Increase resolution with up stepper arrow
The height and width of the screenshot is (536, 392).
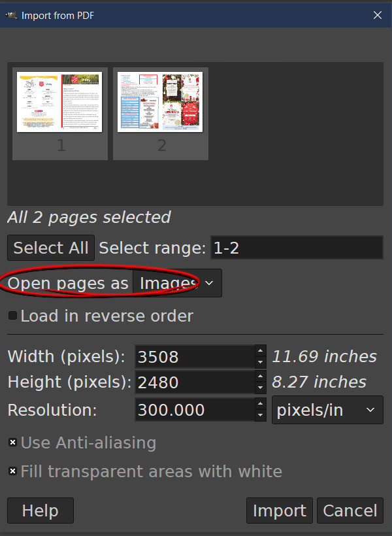[261, 404]
